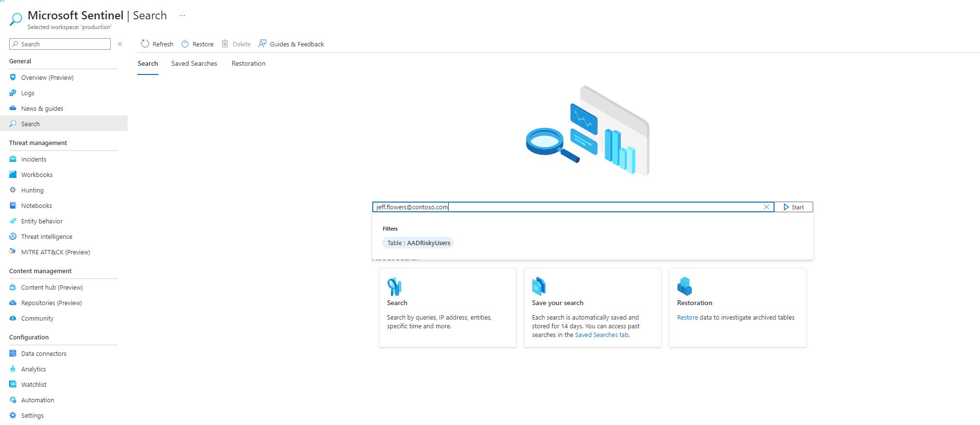Select the Table : AADRiskyUsers filter

point(418,243)
